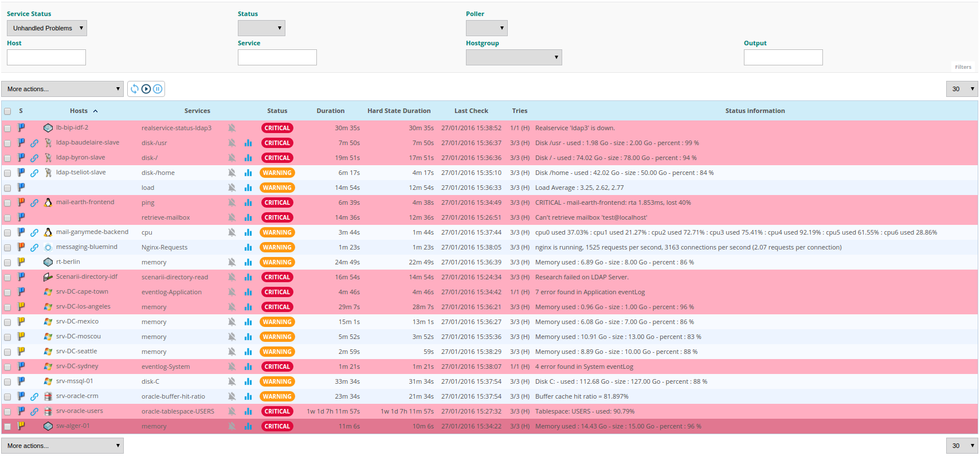Viewport: 980px width, 456px height.
Task: Sort table by the Hosts column header
Action: [79, 111]
